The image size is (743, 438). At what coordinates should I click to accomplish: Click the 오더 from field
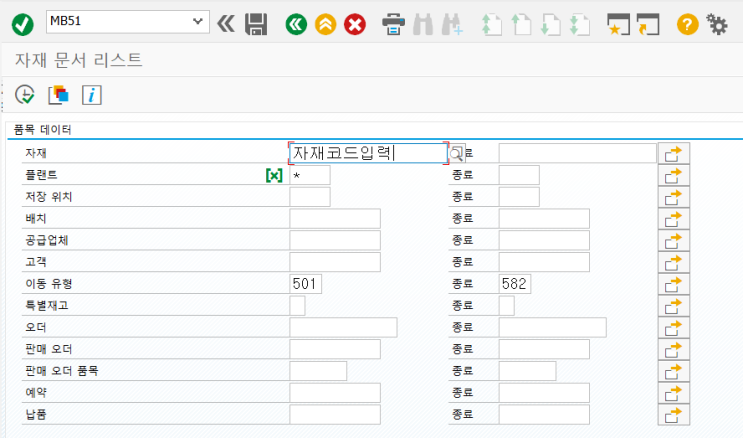click(x=344, y=328)
